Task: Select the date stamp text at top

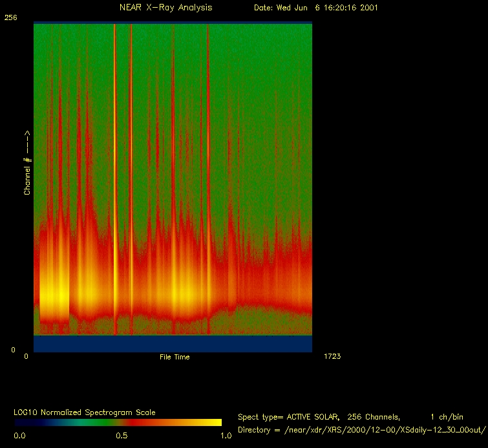Action: click(x=315, y=8)
